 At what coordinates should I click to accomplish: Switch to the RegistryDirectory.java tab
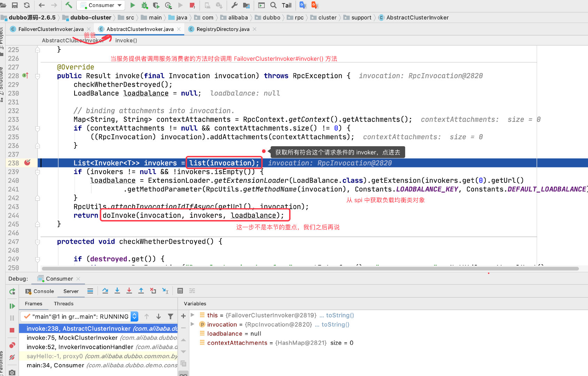tap(223, 29)
